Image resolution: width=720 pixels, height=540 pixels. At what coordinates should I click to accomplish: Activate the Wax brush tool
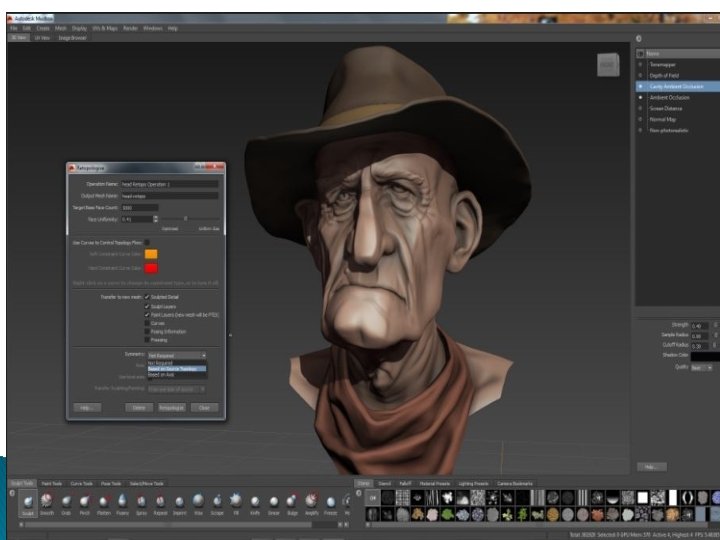pos(196,500)
